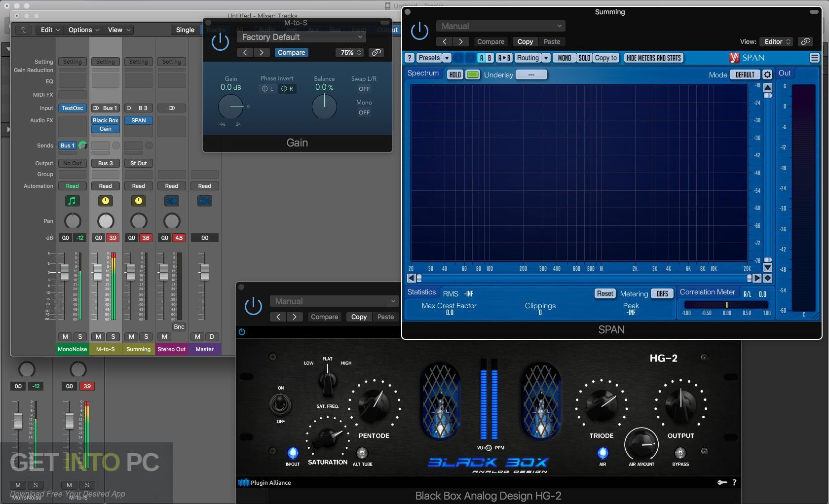Click previous preset arrow in SPAN plugin header
Viewport: 829px width, 504px height.
445,41
